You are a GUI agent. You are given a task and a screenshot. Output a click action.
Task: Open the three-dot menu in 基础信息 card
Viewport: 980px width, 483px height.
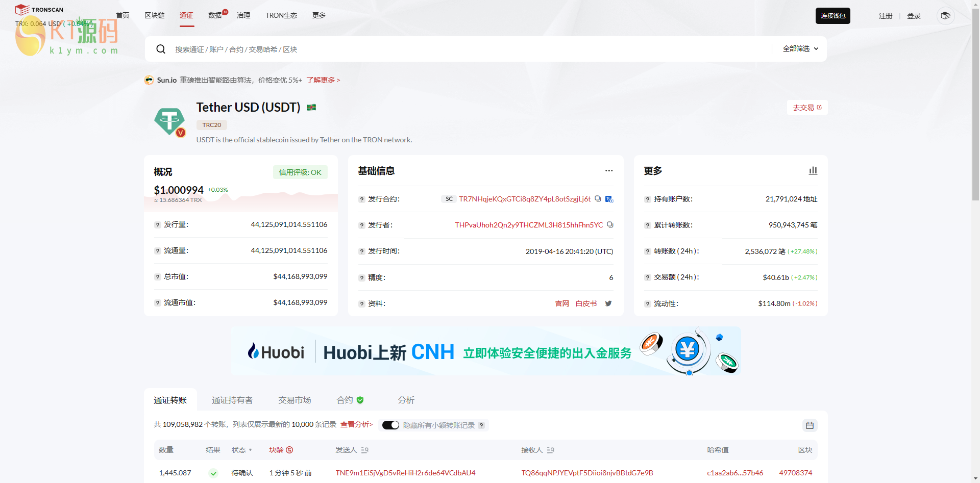pos(609,170)
